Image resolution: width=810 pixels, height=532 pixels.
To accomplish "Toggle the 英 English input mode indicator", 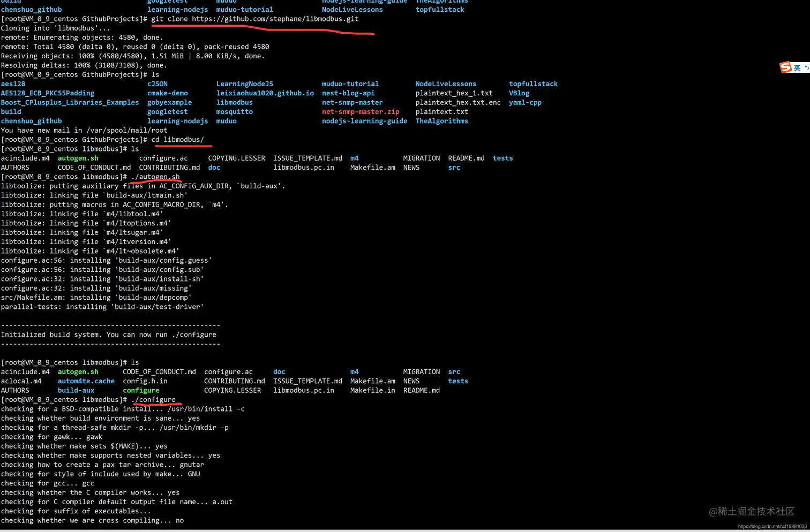I will coord(797,67).
